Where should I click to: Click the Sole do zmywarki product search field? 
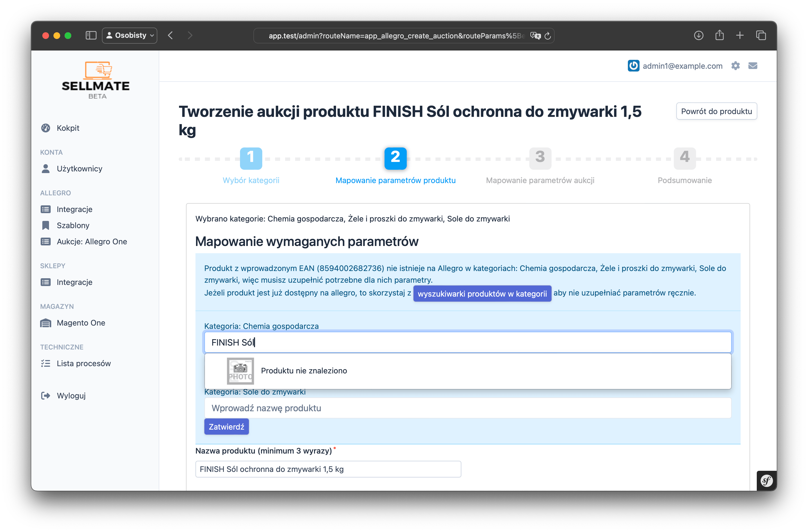(x=468, y=408)
